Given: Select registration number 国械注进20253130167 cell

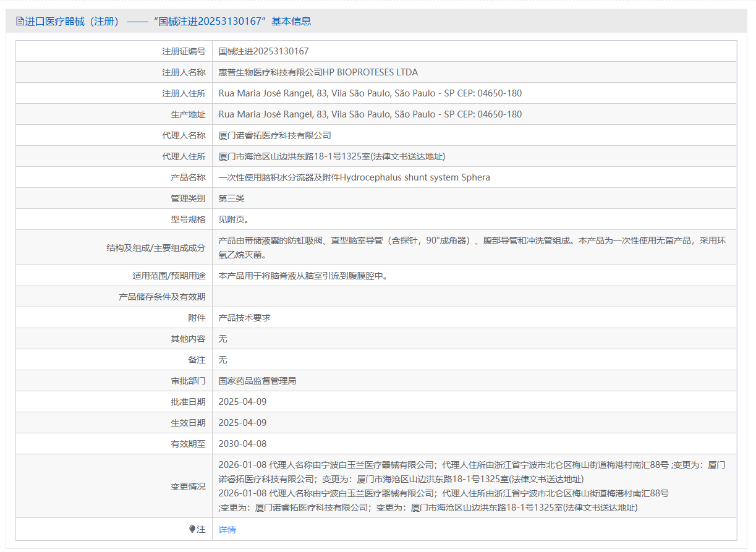Looking at the screenshot, I should [264, 51].
